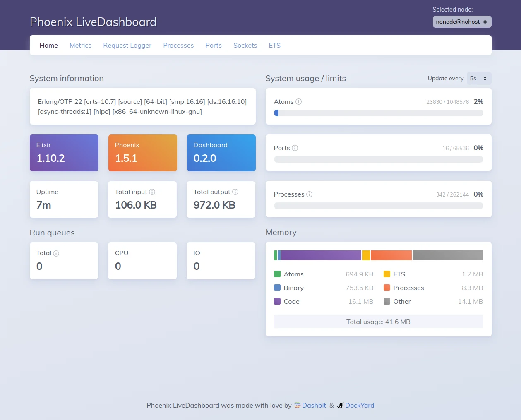Click the gray Other segment in memory bar
The width and height of the screenshot is (521, 420).
tap(448, 255)
